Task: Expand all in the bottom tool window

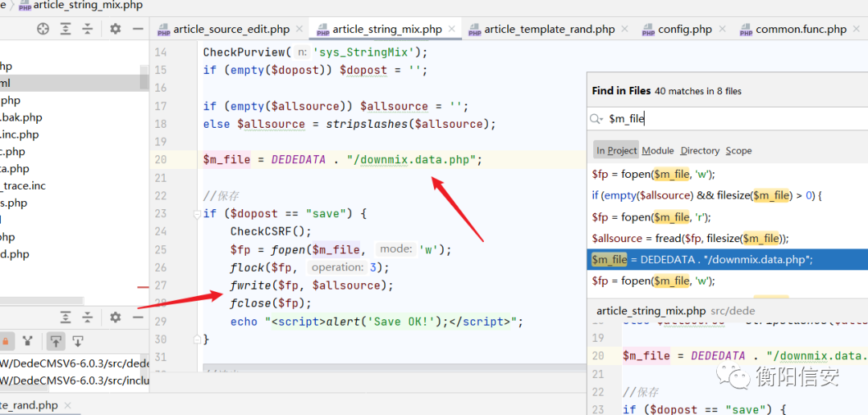Action: tap(66, 318)
